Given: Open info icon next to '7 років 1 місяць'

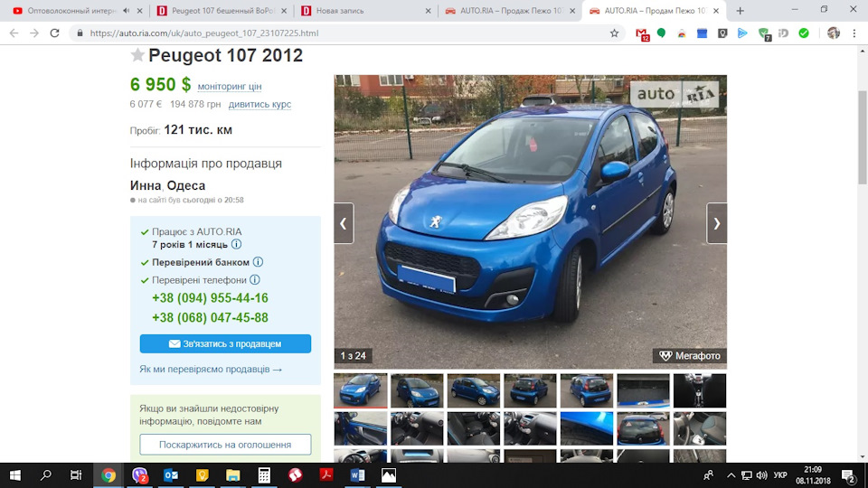Looking at the screenshot, I should (x=236, y=244).
